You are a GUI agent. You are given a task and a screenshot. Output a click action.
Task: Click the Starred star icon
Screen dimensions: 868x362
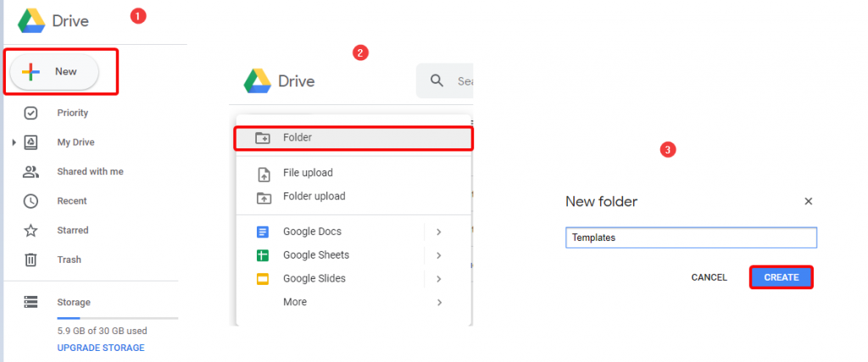click(31, 231)
